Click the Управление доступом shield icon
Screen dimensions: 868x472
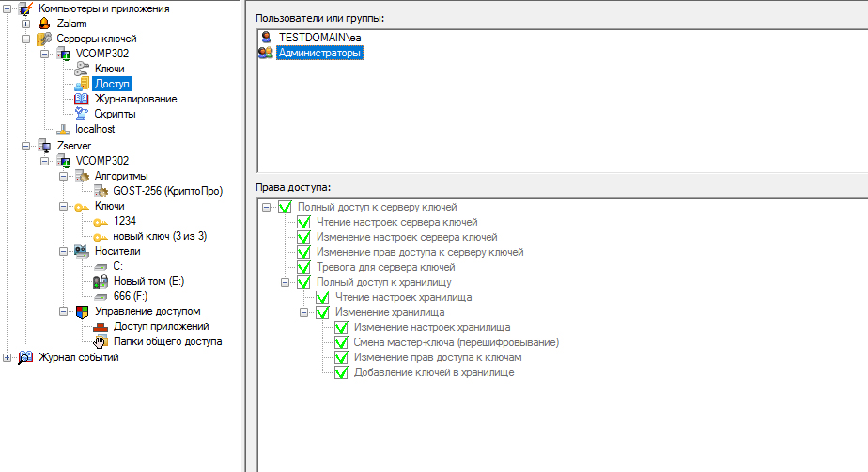coord(82,312)
